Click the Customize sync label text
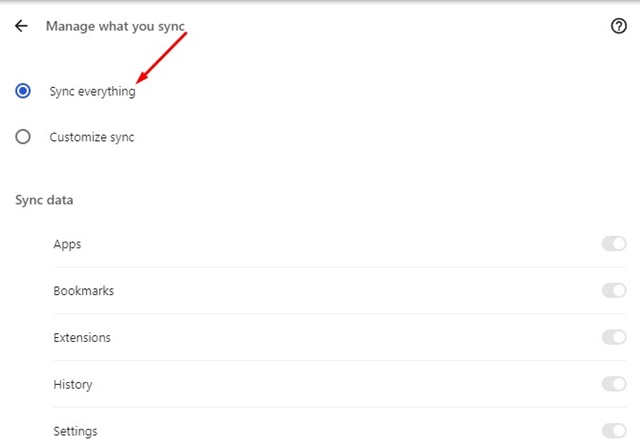This screenshot has width=640, height=445. pyautogui.click(x=91, y=137)
